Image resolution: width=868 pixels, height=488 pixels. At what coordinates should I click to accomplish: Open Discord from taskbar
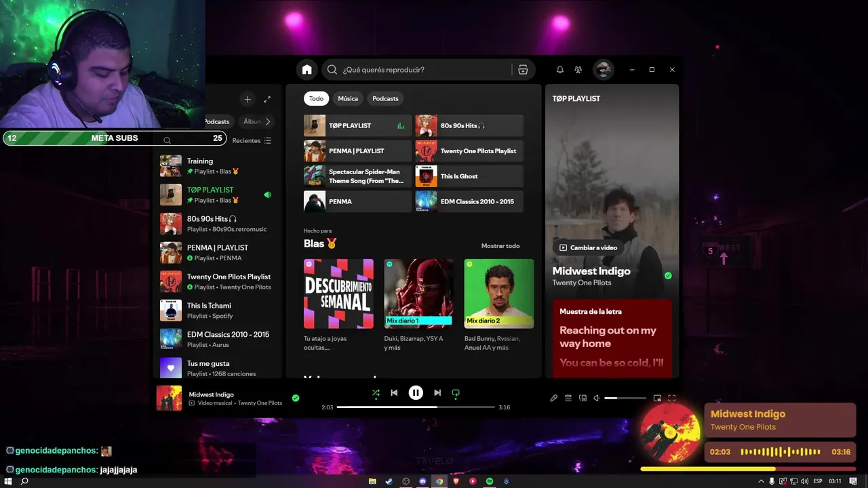tap(422, 481)
